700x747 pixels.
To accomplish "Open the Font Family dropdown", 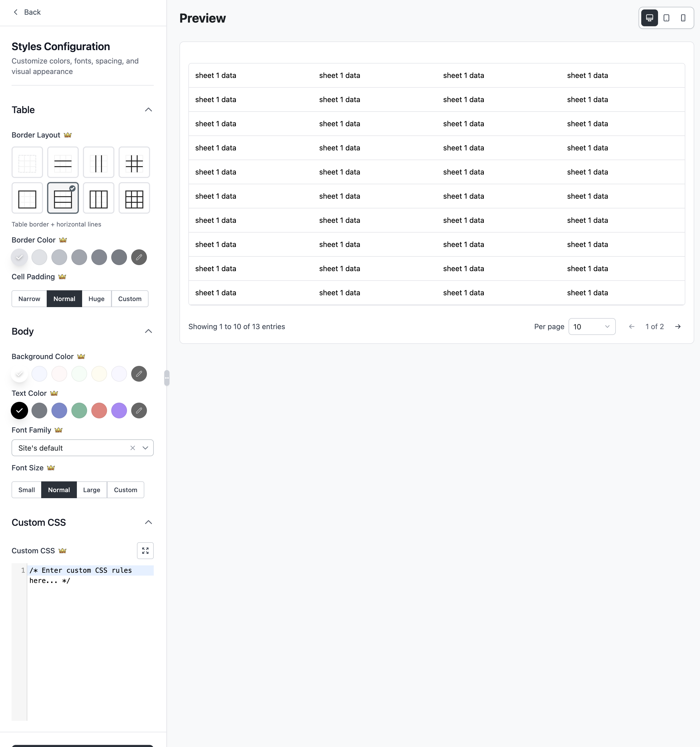I will click(x=83, y=448).
